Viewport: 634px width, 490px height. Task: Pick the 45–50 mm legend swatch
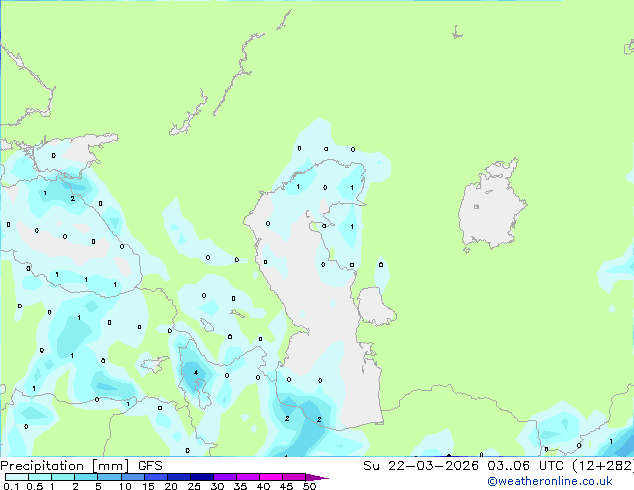pyautogui.click(x=294, y=477)
